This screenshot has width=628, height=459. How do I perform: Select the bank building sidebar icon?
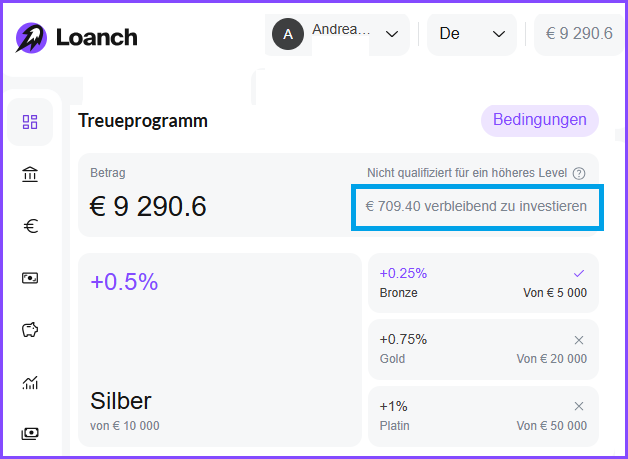[x=30, y=174]
